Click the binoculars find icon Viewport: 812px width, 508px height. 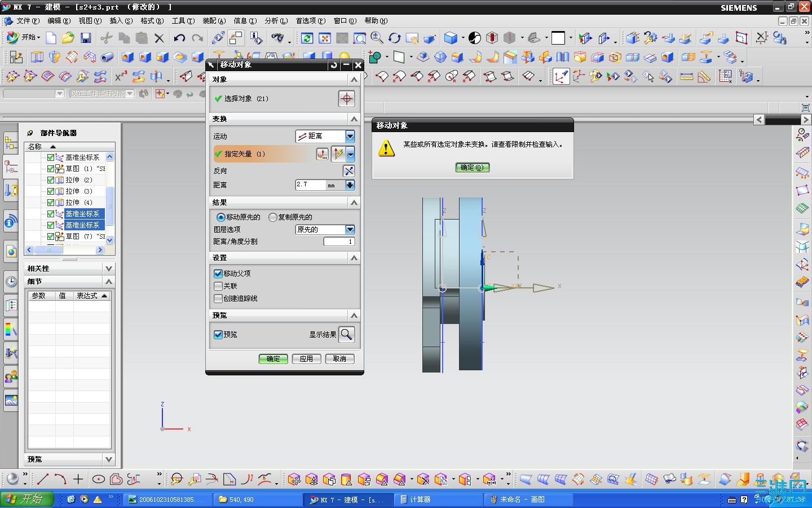(277, 38)
